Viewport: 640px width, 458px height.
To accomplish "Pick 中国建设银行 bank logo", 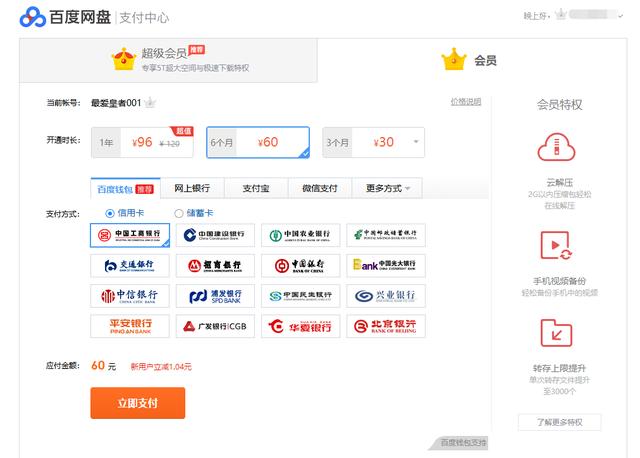I will point(215,235).
